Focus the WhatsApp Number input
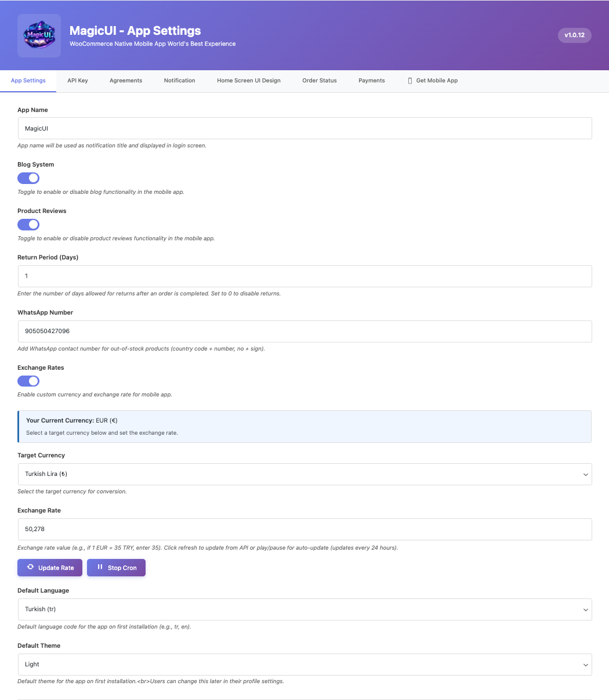This screenshot has width=609, height=700. 304,331
